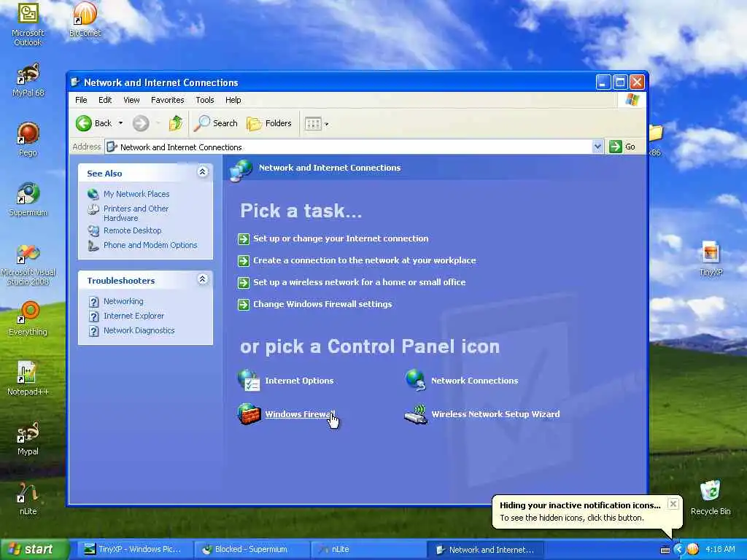The image size is (747, 560).
Task: Launch Mypal desktop shortcut
Action: point(28,438)
